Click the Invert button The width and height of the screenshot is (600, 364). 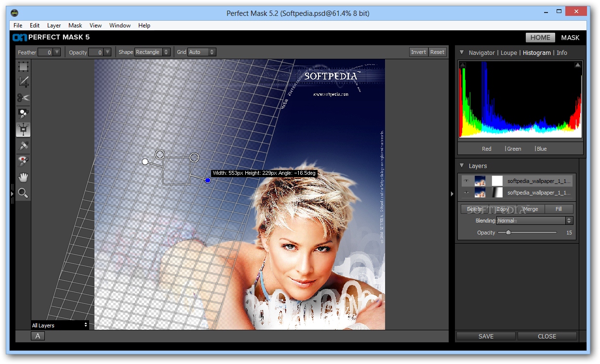pyautogui.click(x=418, y=52)
